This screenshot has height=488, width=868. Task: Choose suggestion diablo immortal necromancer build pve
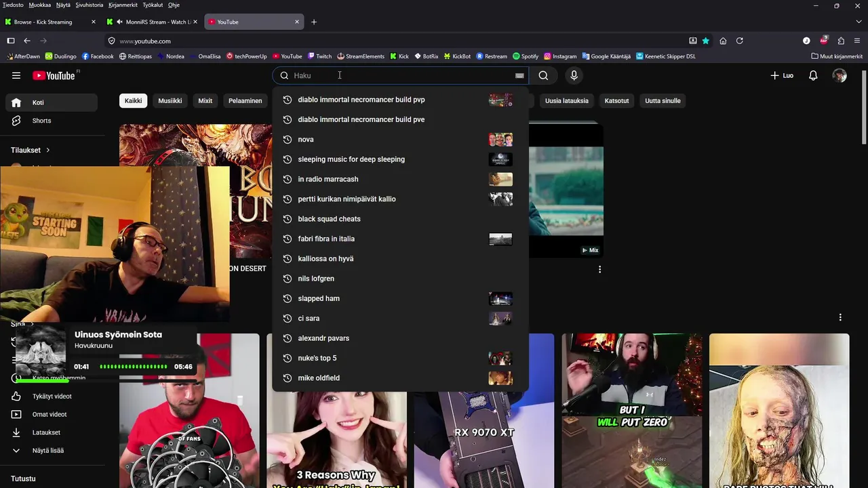click(x=400, y=119)
